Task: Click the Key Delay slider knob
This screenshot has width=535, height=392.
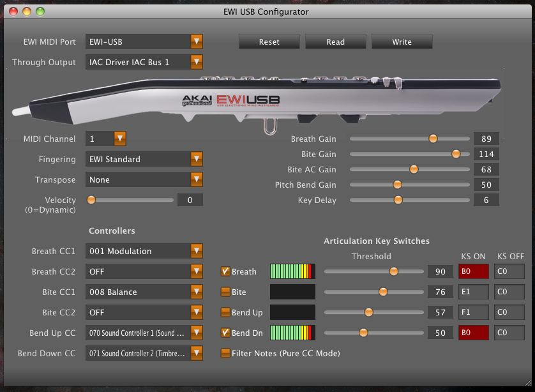Action: coord(398,200)
